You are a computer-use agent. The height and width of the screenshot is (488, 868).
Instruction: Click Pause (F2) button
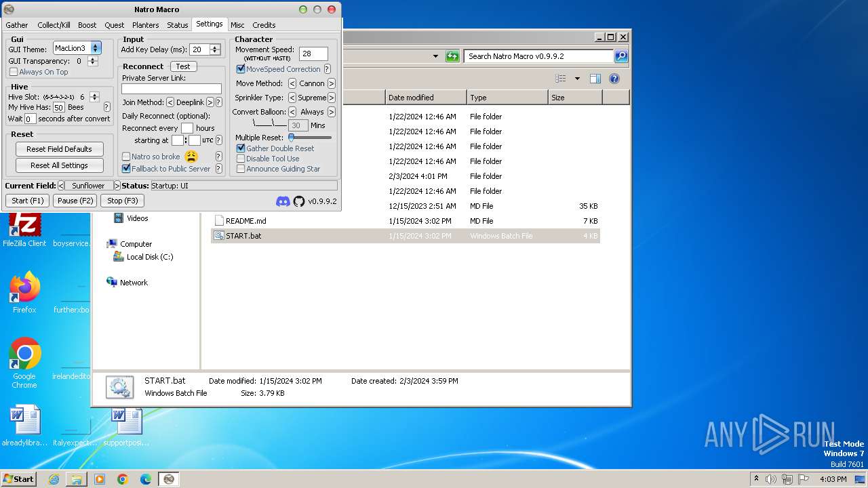[x=75, y=201]
